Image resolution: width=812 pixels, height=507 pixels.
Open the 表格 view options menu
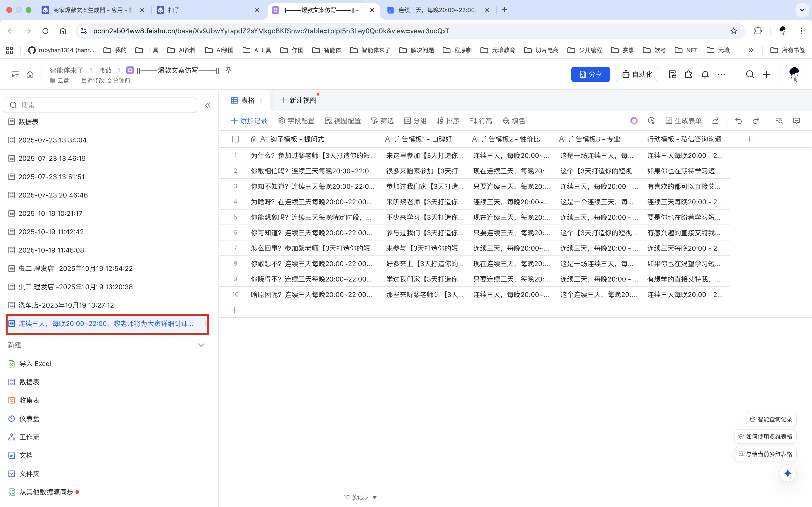[261, 100]
